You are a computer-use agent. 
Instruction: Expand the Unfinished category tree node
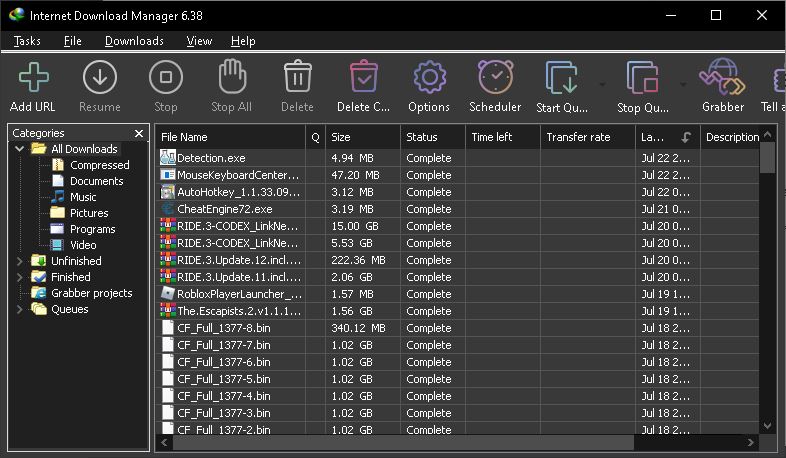click(20, 261)
